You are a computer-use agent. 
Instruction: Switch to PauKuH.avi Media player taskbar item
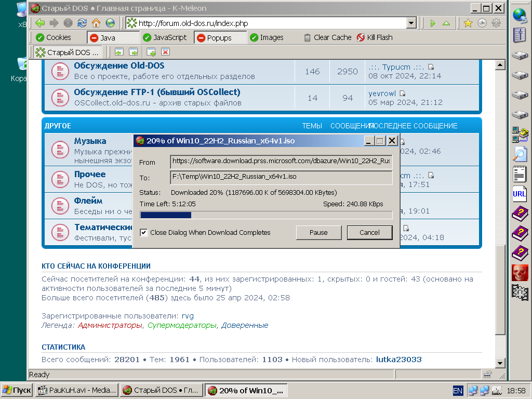click(77, 390)
